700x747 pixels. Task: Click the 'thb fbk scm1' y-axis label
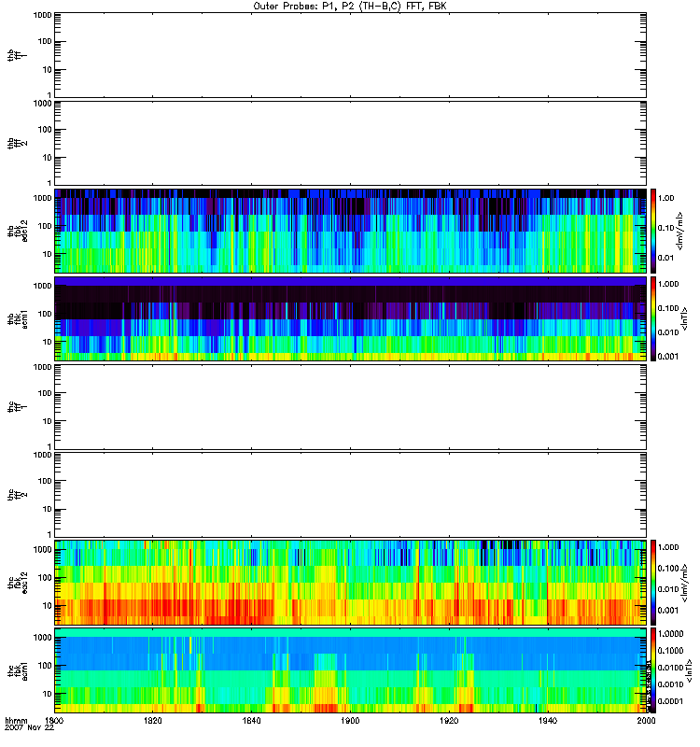pyautogui.click(x=18, y=318)
